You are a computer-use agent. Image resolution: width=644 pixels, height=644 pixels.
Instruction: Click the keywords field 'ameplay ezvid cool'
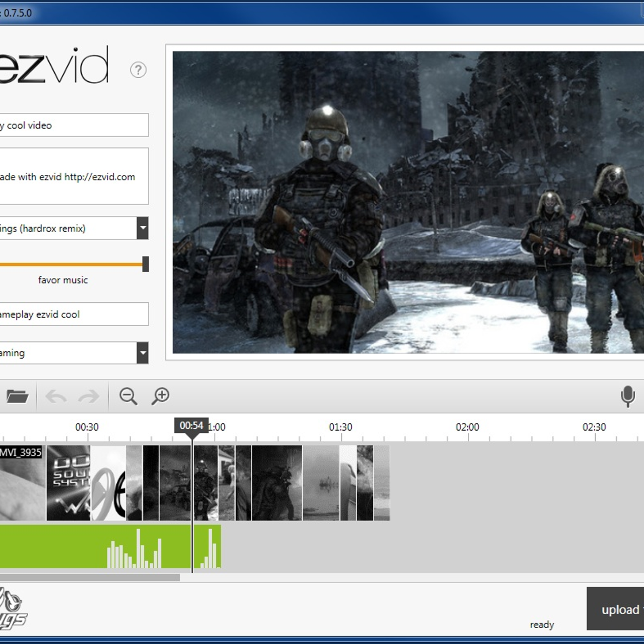click(74, 314)
